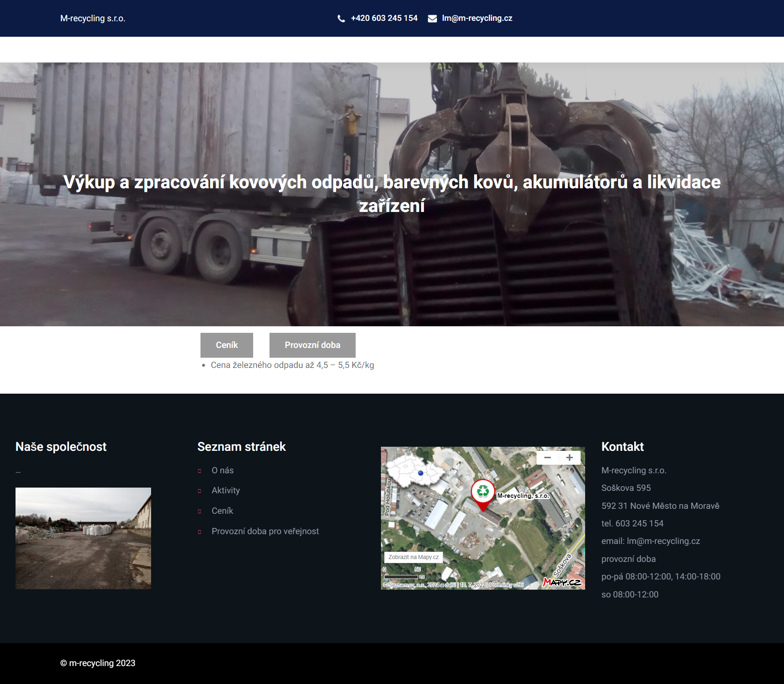Click the company yard photo thumbnail

(x=83, y=538)
